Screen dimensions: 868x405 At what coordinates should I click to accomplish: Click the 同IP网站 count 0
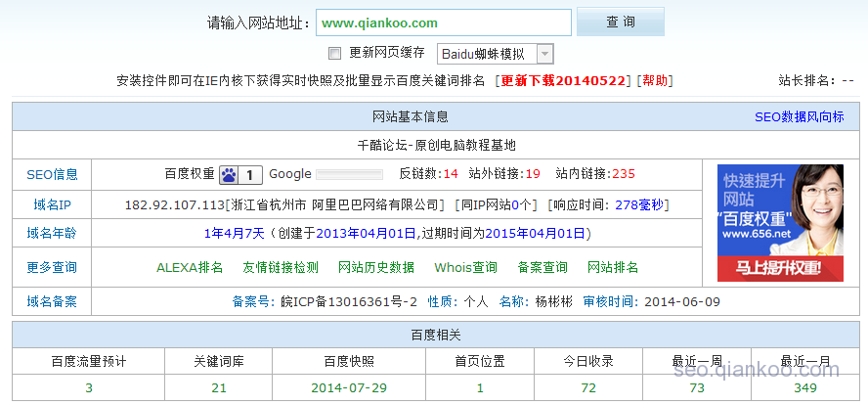coord(514,205)
